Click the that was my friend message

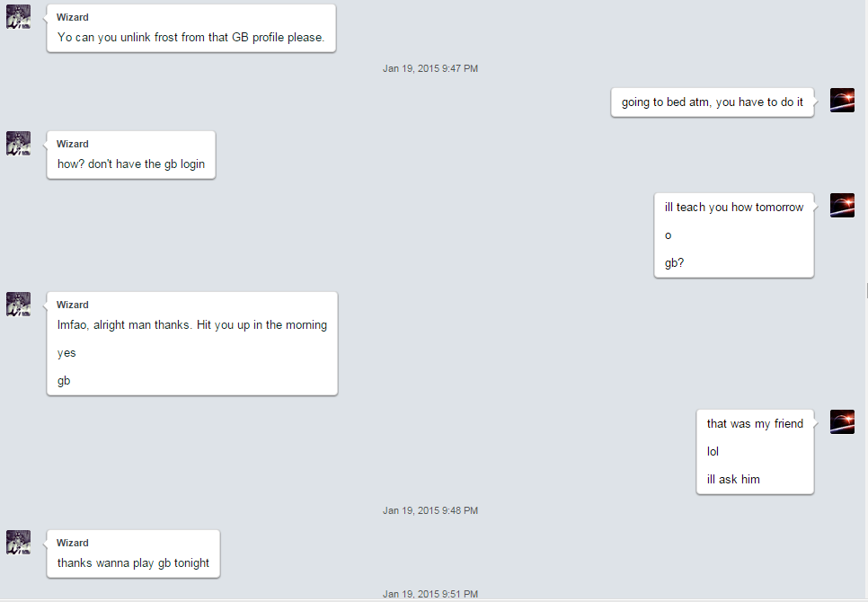(755, 424)
